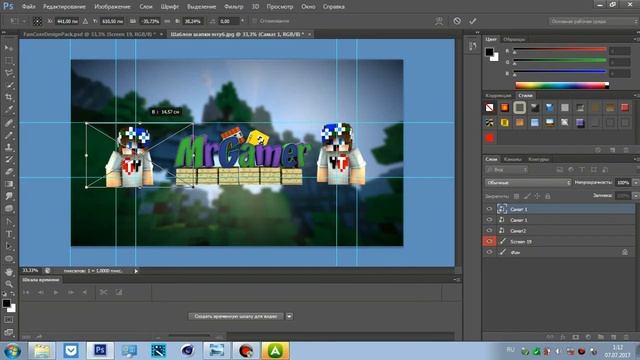Select the Eraser tool
Screen dimensions: 640x360
pyautogui.click(x=9, y=171)
